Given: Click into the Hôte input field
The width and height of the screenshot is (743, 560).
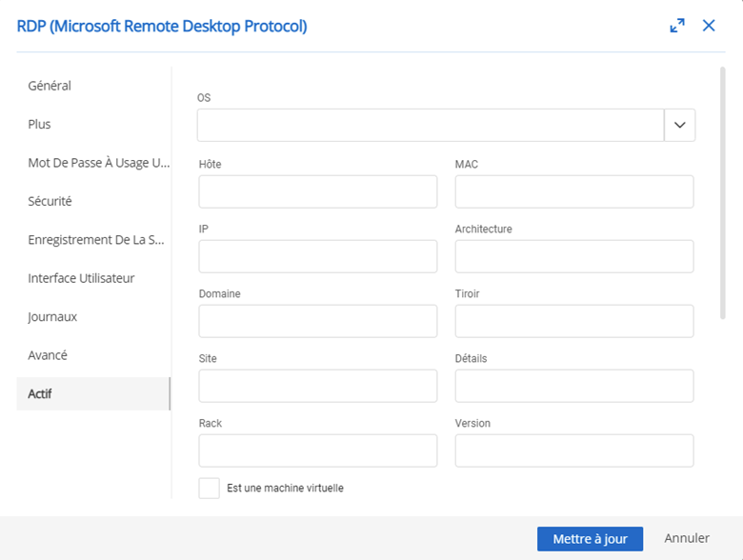Looking at the screenshot, I should point(317,191).
